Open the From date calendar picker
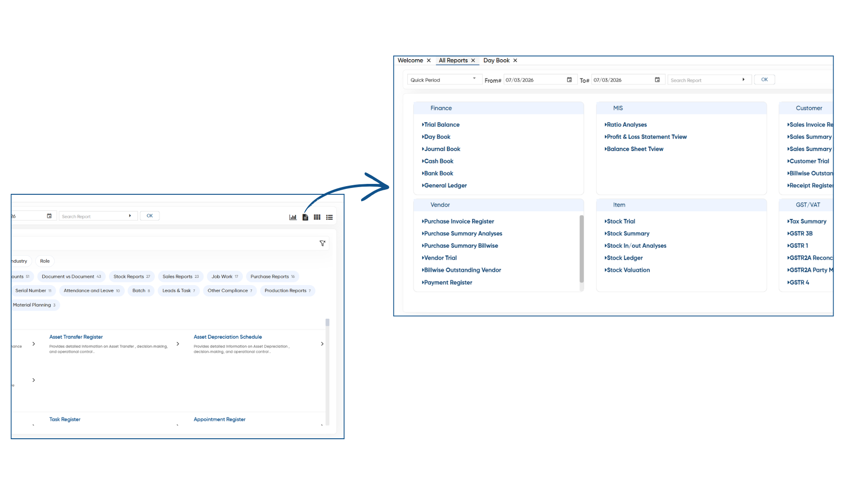The image size is (868, 488). (x=569, y=80)
